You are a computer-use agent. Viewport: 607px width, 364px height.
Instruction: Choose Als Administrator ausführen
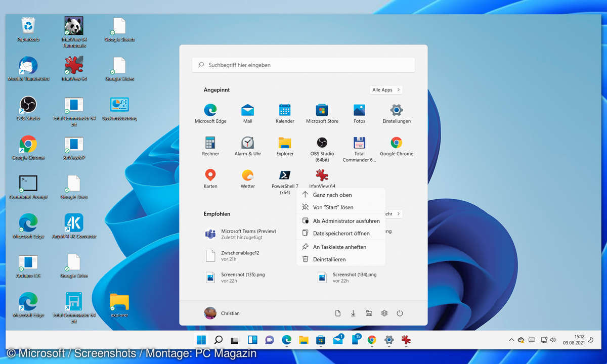tap(341, 221)
